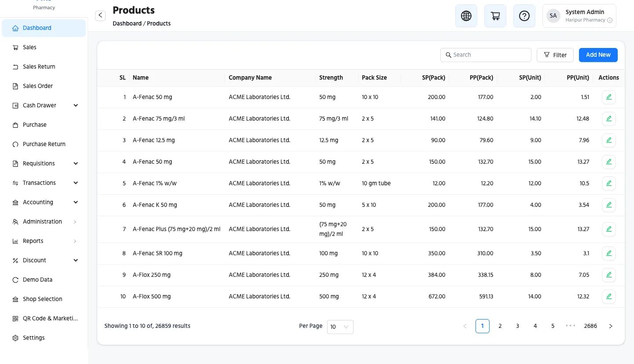Image resolution: width=634 pixels, height=364 pixels.
Task: Edit A-Fenac 12.5 mg product
Action: point(609,140)
